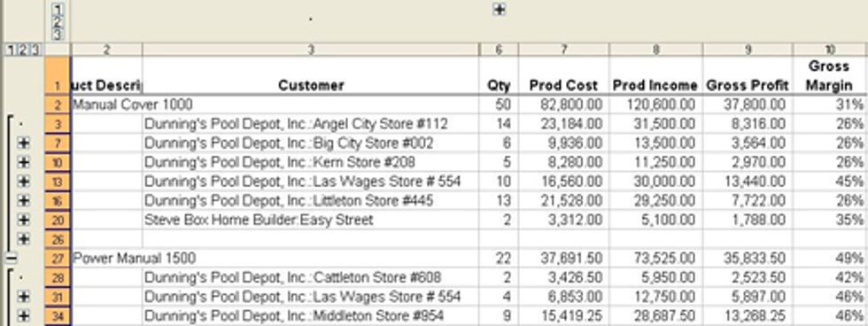Screen dimensions: 868x326
Task: Select the 45% Gross Margin cell
Action: (830, 182)
